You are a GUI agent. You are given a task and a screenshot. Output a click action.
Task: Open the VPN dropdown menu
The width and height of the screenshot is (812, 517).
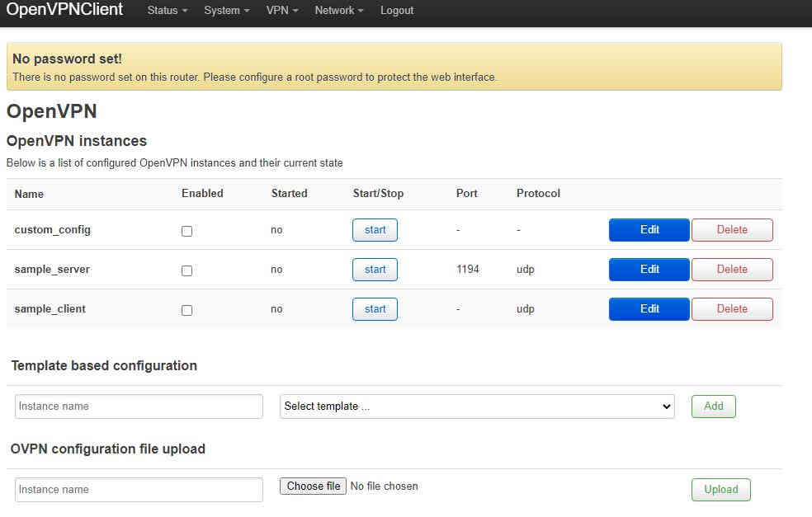coord(281,11)
